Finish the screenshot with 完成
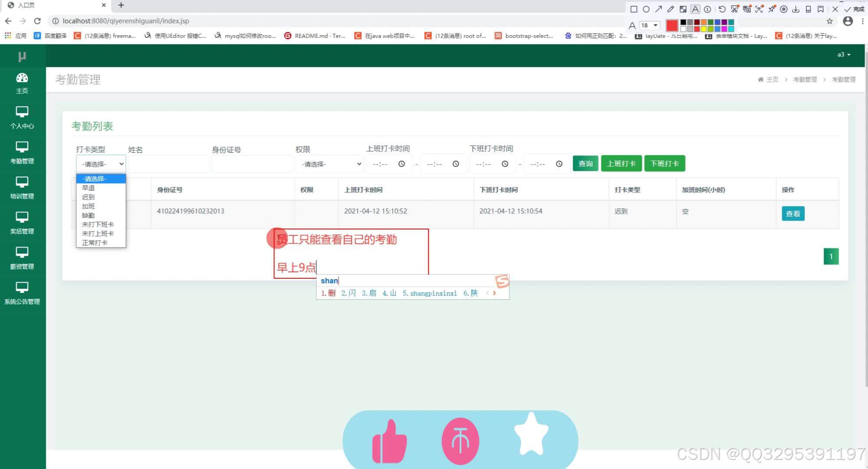Screen dimensions: 868x469 pos(854,9)
